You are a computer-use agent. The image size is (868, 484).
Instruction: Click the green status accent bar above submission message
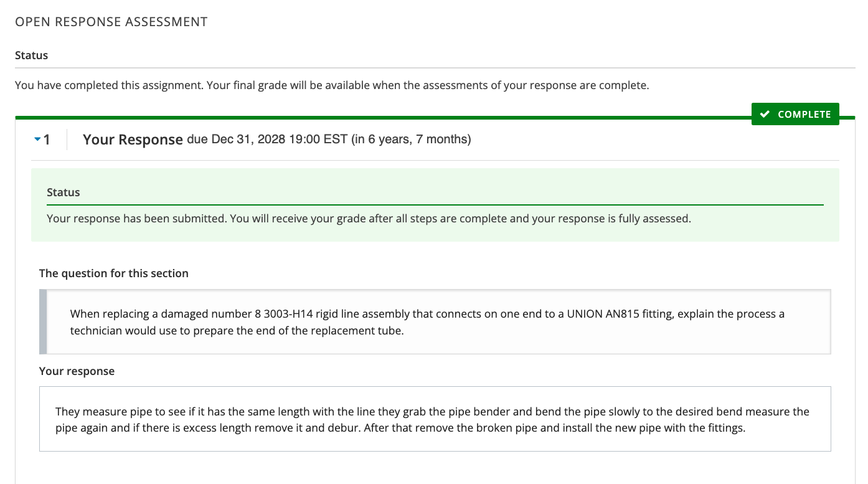pos(435,204)
